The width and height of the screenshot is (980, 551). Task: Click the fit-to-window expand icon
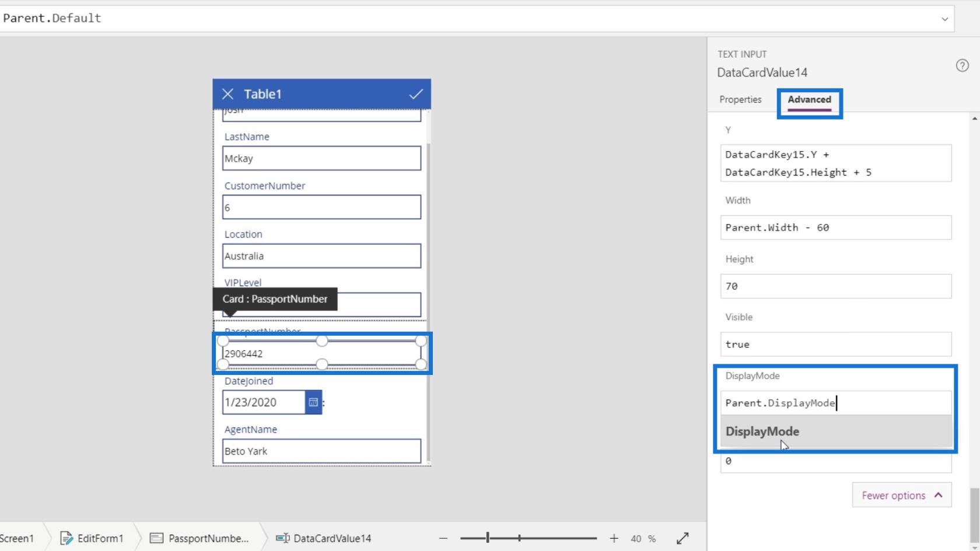click(x=682, y=538)
